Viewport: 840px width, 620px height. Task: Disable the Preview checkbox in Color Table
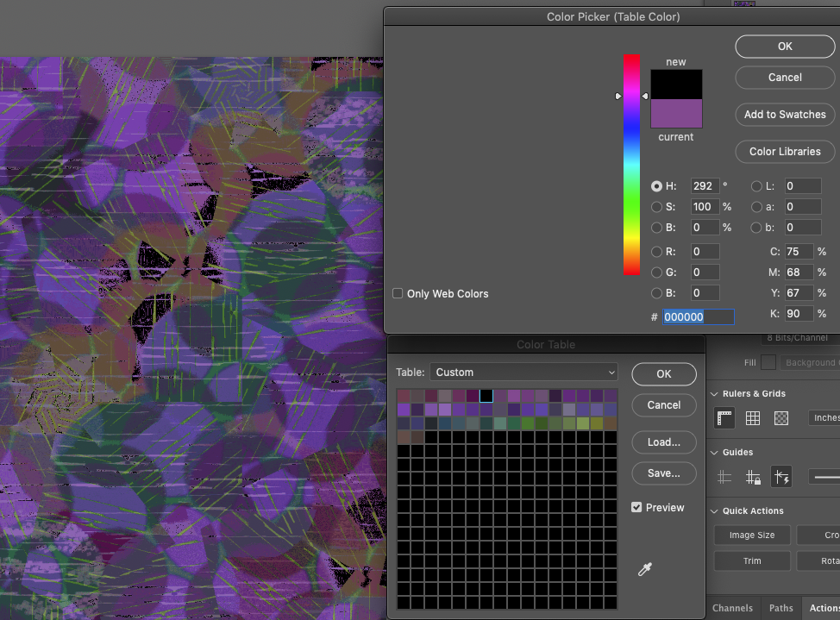pyautogui.click(x=636, y=507)
